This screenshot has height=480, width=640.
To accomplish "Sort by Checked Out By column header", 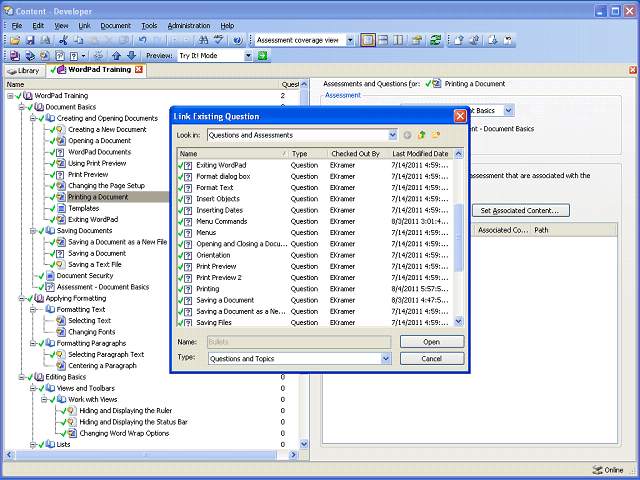I will click(358, 154).
